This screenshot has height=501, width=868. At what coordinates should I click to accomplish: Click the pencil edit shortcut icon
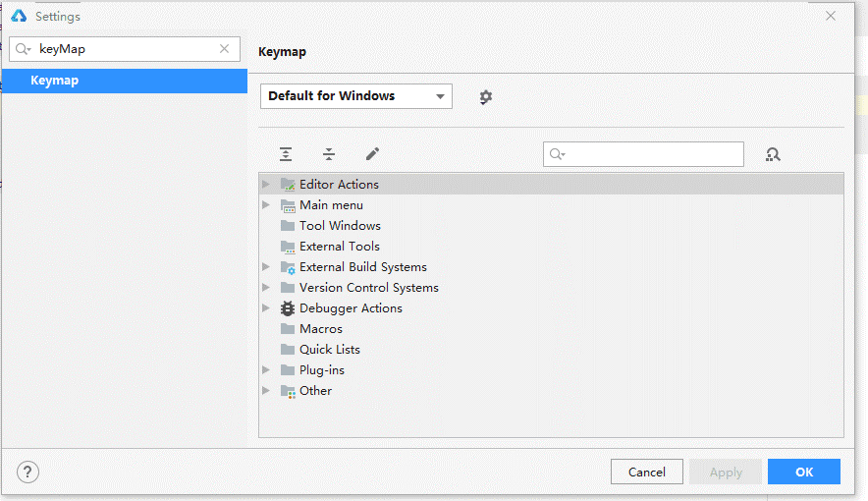372,154
